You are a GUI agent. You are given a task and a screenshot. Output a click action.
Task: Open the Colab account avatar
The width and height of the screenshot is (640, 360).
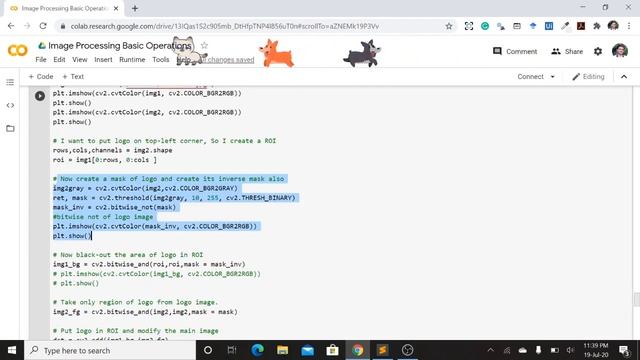pyautogui.click(x=620, y=51)
